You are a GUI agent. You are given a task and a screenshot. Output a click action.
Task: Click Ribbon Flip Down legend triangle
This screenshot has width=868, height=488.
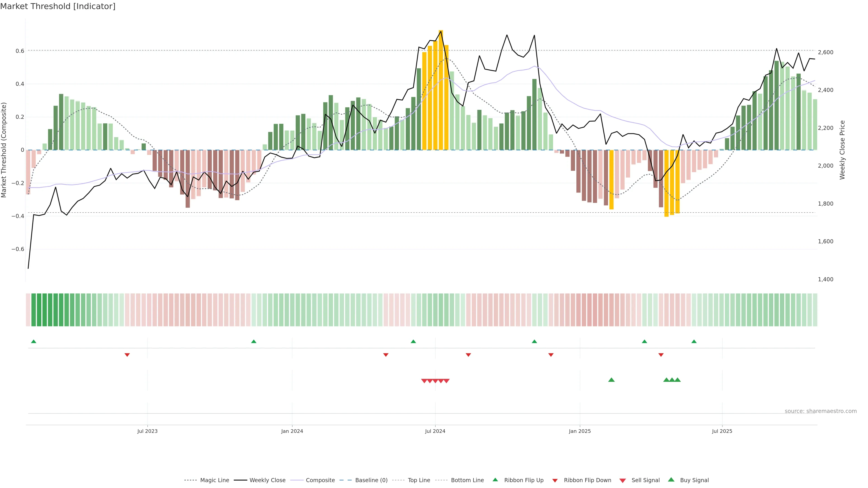[x=555, y=481]
